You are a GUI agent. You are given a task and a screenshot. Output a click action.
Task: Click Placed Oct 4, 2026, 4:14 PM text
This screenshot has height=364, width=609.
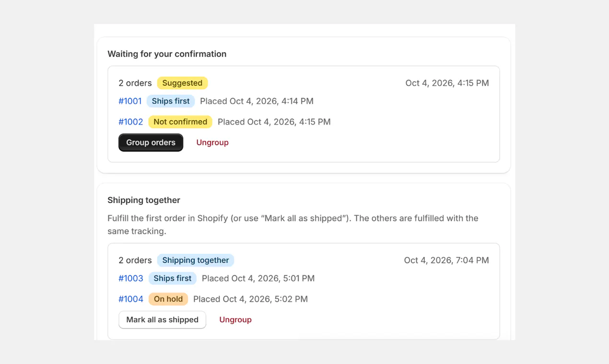click(x=257, y=101)
